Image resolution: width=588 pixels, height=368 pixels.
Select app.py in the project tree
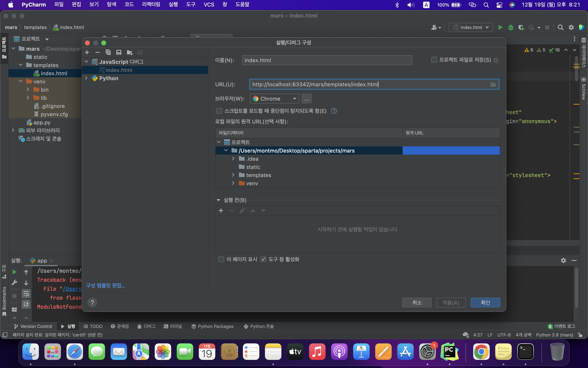pos(42,122)
